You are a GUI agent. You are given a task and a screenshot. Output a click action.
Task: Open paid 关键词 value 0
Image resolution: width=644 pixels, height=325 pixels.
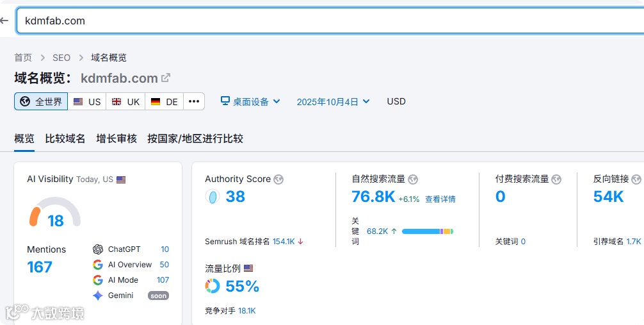point(523,242)
